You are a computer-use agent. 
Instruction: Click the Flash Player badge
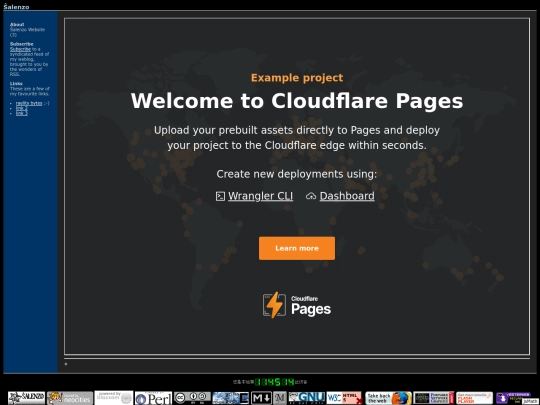pyautogui.click(x=474, y=398)
